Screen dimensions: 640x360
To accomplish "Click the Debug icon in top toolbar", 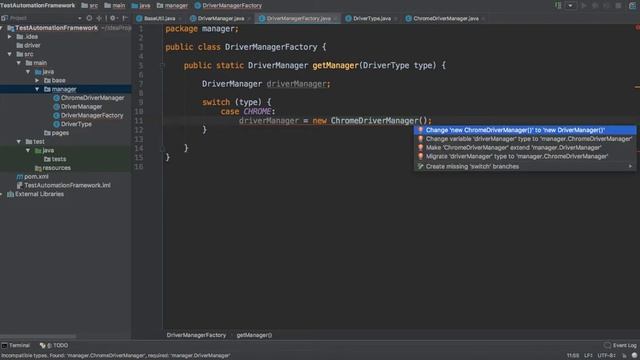I will pos(595,5).
